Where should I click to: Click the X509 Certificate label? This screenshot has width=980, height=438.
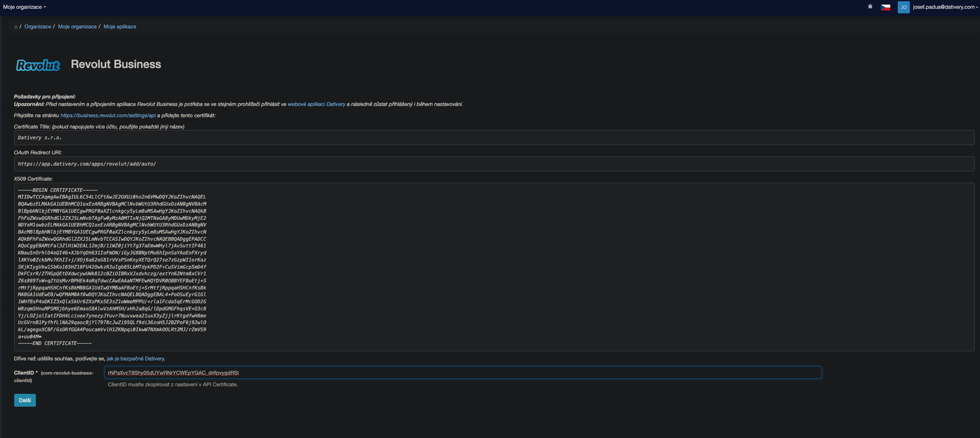[x=33, y=179]
